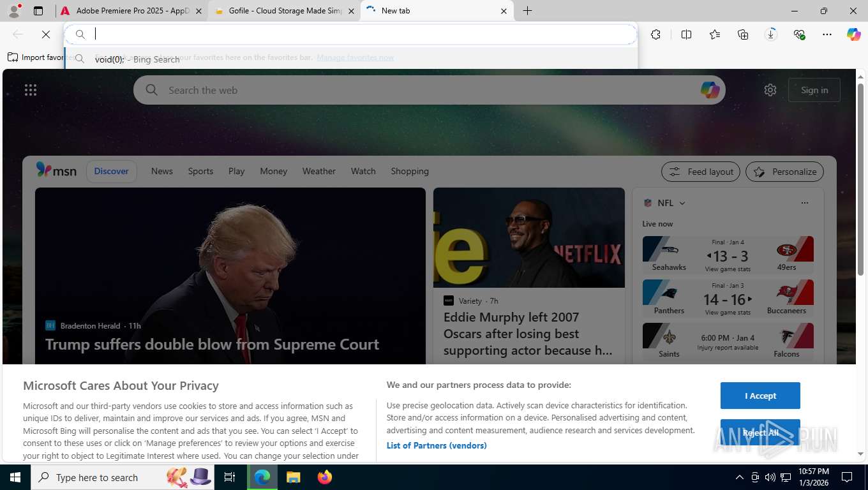The width and height of the screenshot is (868, 490).
Task: Open the Trump Supreme Court headline
Action: tap(212, 345)
